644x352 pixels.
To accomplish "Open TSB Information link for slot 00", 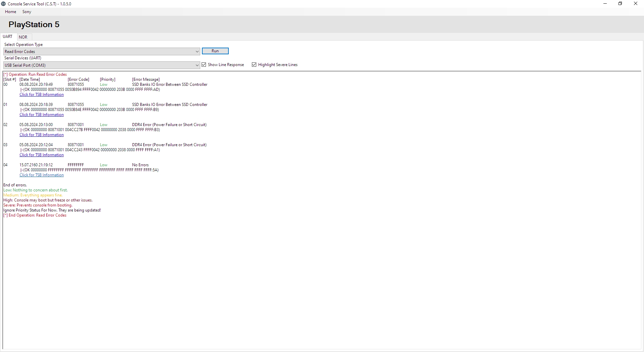I will pos(42,95).
